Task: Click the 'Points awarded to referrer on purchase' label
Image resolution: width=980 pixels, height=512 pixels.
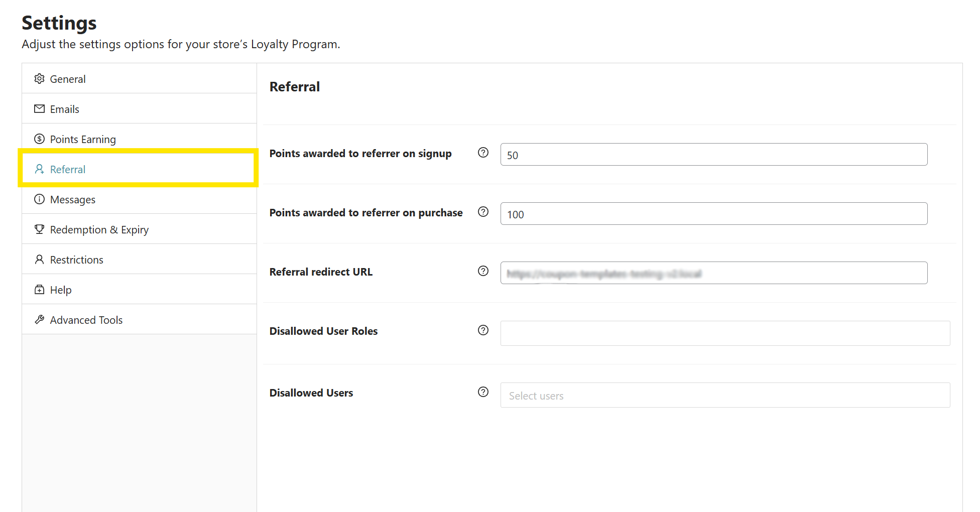Action: click(366, 213)
